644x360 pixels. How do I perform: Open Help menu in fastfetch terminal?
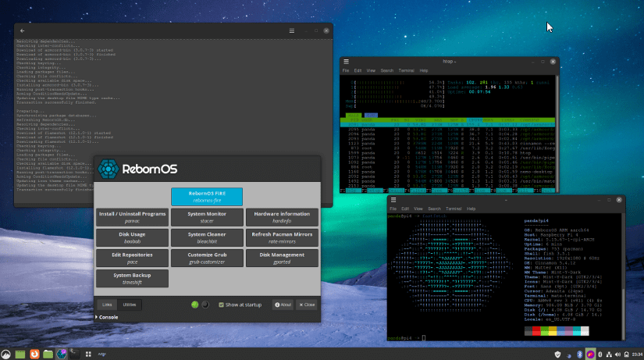(x=471, y=209)
